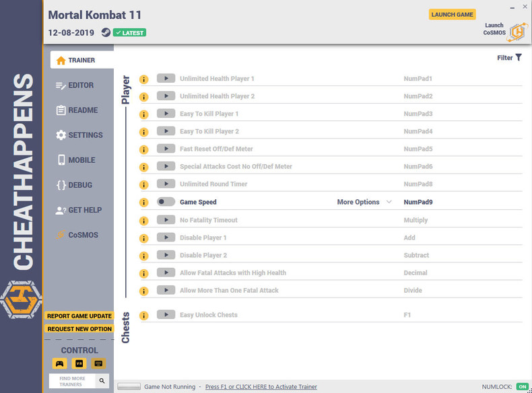532x393 pixels.
Task: Open the EDITOR tab
Action: pyautogui.click(x=75, y=85)
